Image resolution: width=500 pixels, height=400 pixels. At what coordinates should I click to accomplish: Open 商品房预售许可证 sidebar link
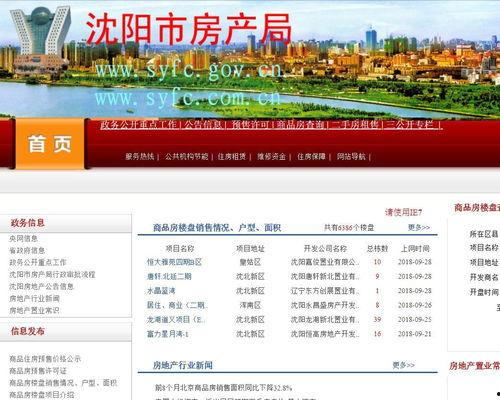coord(38,371)
